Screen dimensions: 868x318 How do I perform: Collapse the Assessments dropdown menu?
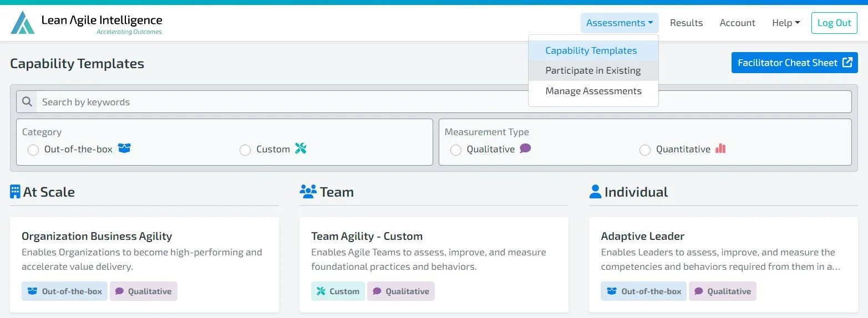[620, 23]
